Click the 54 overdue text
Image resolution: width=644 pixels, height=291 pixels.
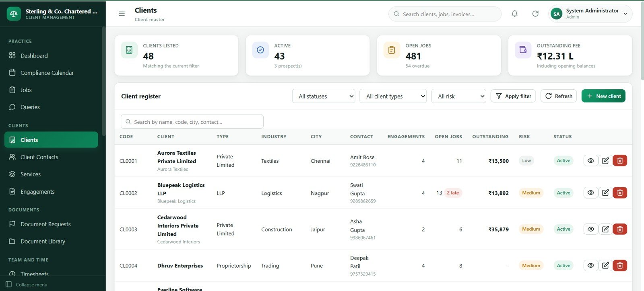[417, 66]
